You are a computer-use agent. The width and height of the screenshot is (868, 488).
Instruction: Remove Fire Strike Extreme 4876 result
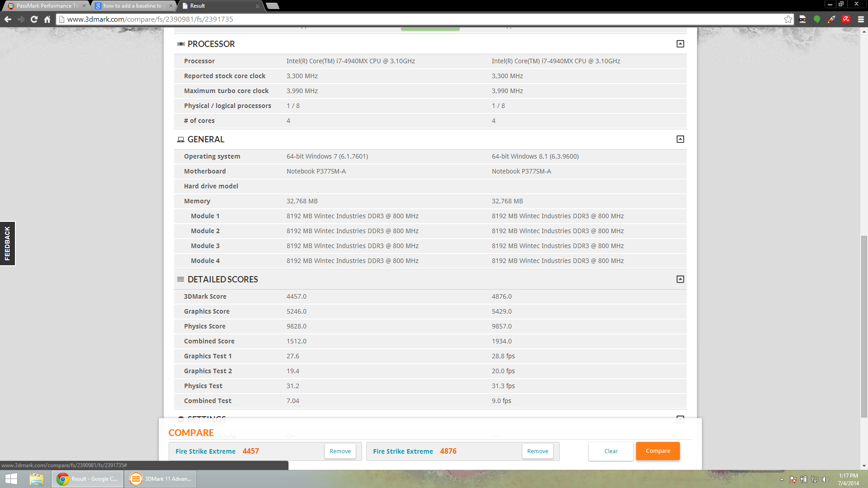pos(538,451)
